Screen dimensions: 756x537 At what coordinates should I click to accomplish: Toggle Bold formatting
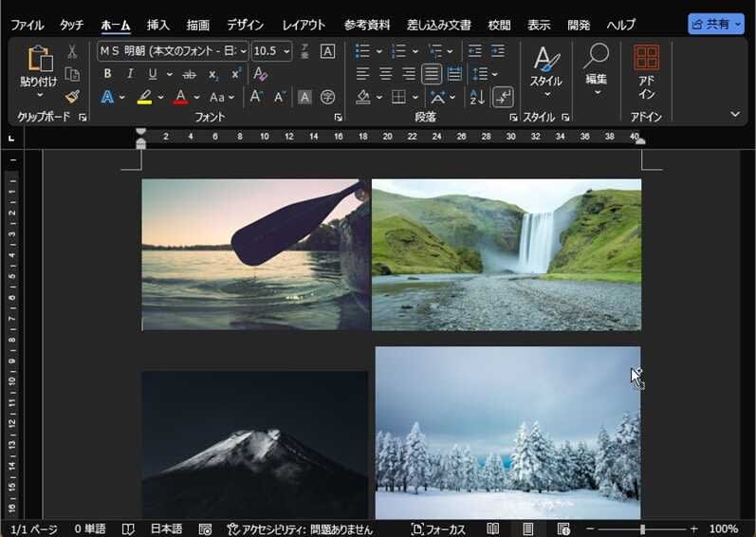pyautogui.click(x=107, y=74)
